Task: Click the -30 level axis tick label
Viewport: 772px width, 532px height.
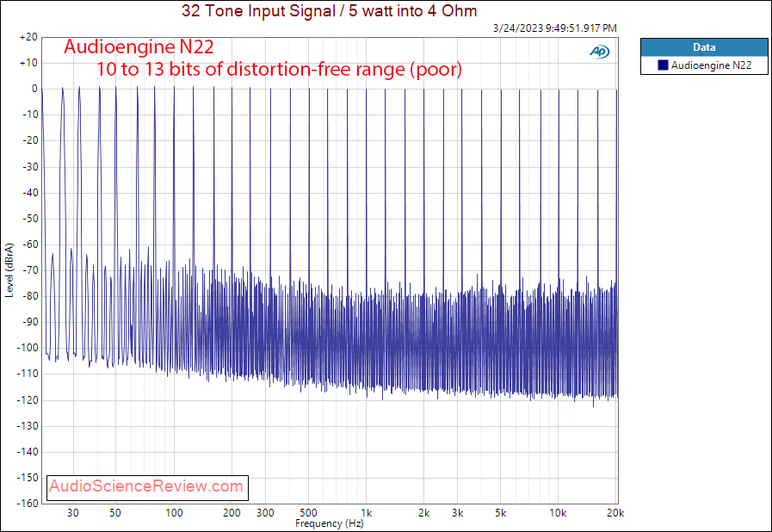Action: [30, 166]
